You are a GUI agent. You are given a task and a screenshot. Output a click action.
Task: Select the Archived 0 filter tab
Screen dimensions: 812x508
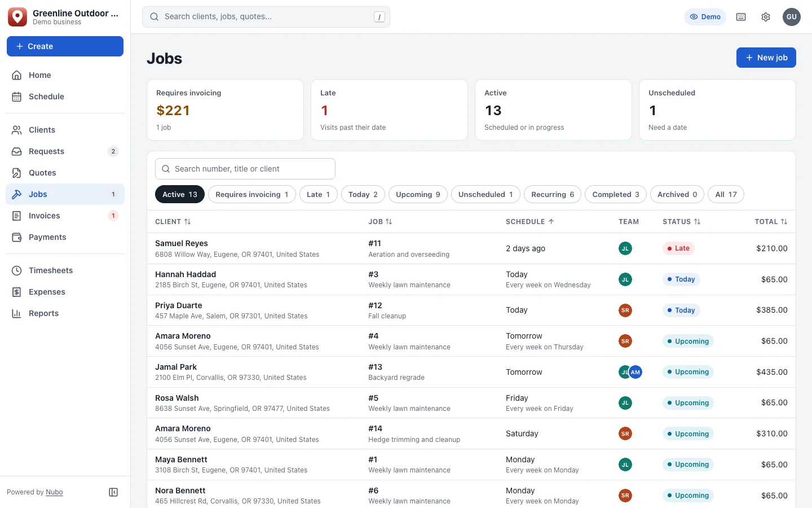click(x=677, y=194)
